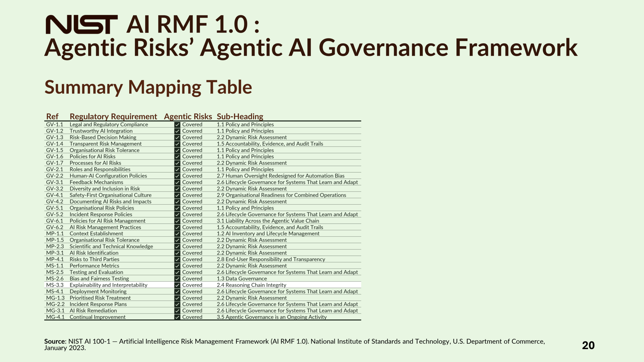Click Feedback Mechanisms requirement
644x362 pixels.
point(96,182)
